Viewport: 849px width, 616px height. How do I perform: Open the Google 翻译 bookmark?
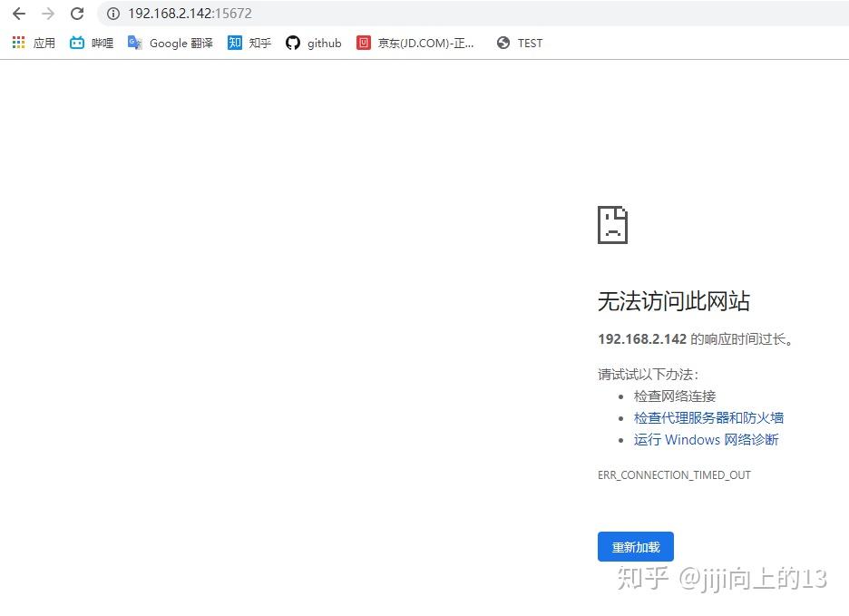point(180,43)
